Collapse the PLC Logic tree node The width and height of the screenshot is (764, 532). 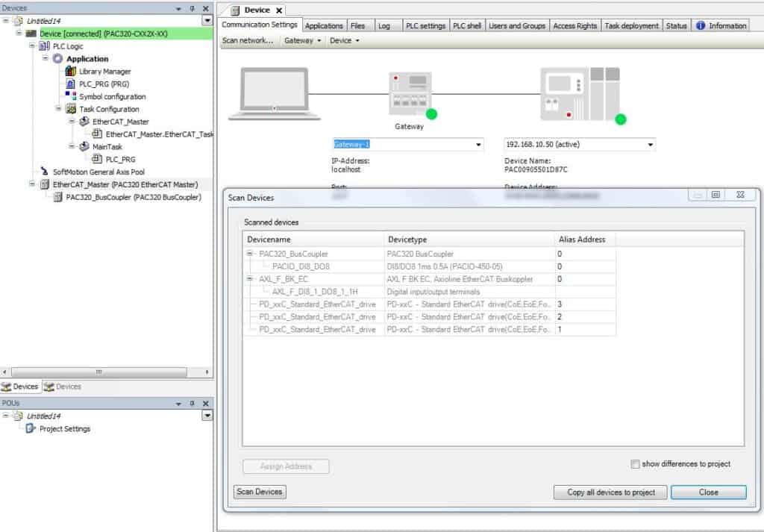click(x=32, y=46)
